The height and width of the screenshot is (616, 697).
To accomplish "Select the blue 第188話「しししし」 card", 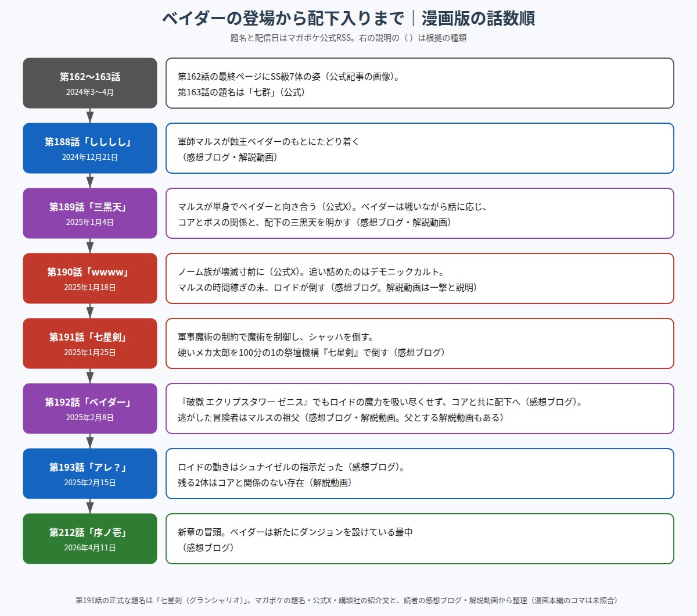I will (x=90, y=148).
